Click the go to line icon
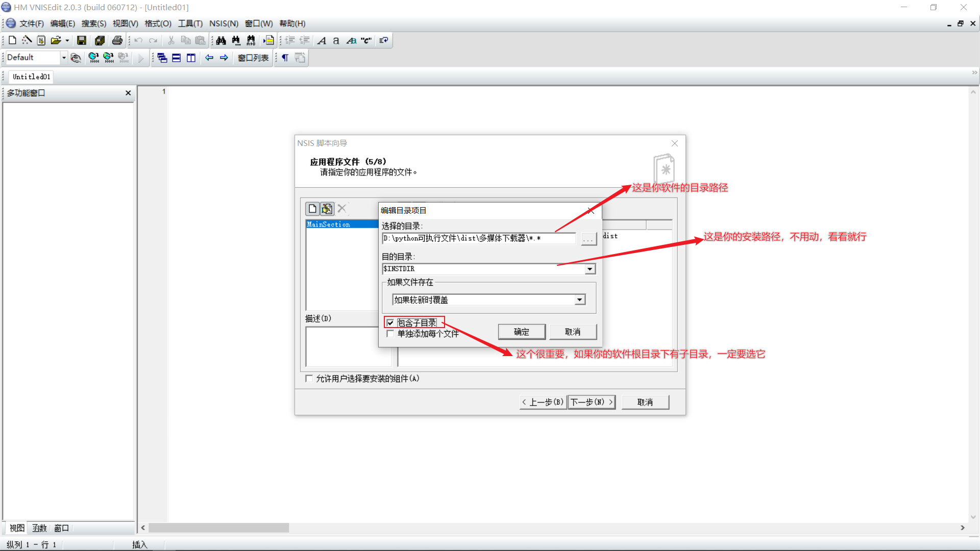The image size is (980, 551). [x=268, y=40]
